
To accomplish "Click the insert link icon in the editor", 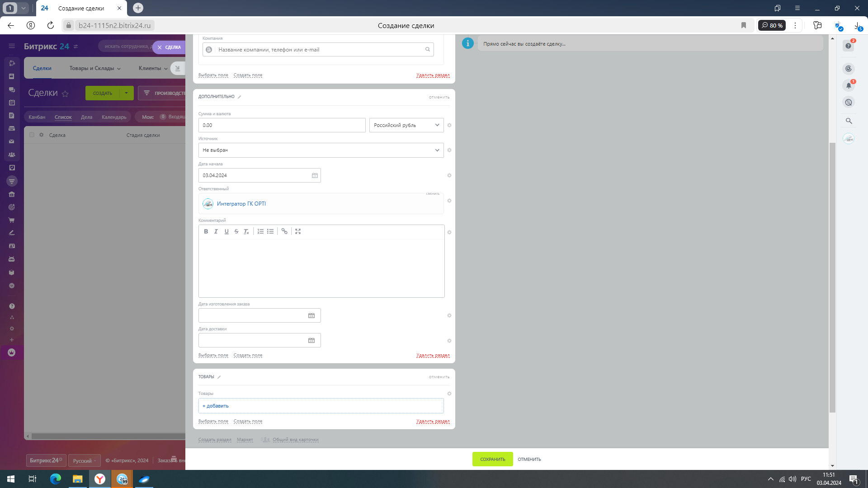I will tap(284, 231).
